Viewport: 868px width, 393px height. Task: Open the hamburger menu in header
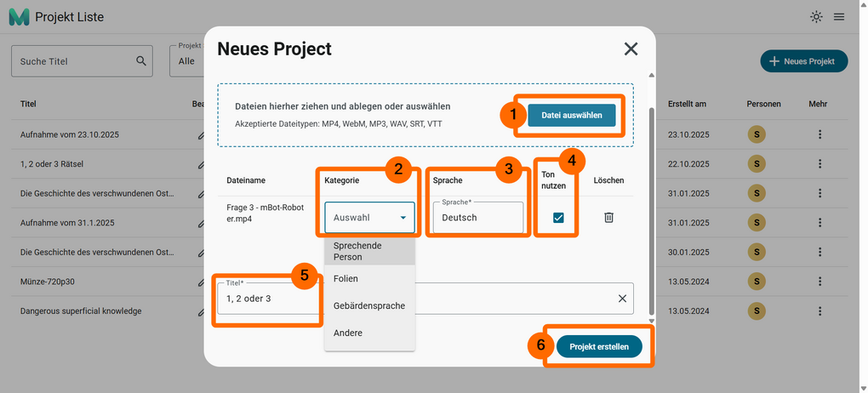(x=839, y=17)
